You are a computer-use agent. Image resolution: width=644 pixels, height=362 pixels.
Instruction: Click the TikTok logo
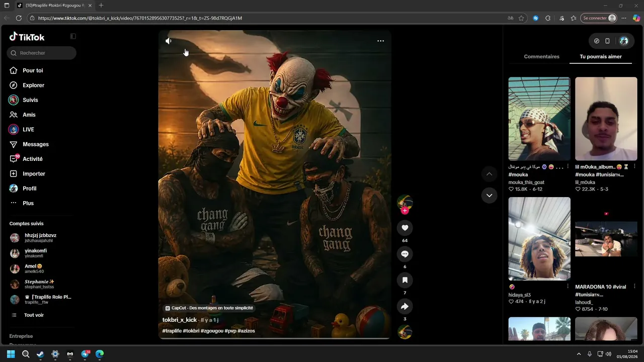point(27,37)
